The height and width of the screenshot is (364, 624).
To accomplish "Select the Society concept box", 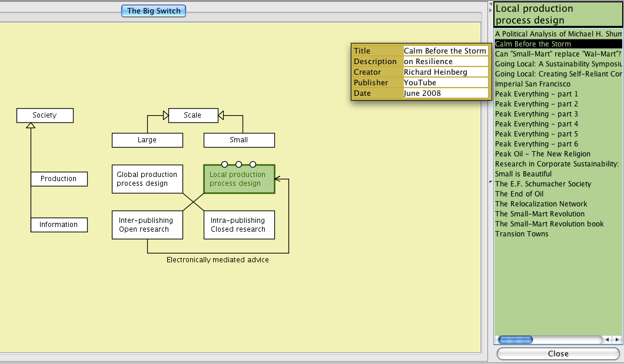I will [45, 115].
